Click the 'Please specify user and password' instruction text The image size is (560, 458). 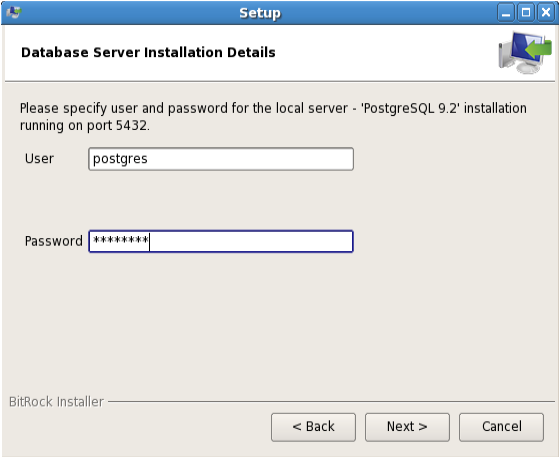coord(273,117)
